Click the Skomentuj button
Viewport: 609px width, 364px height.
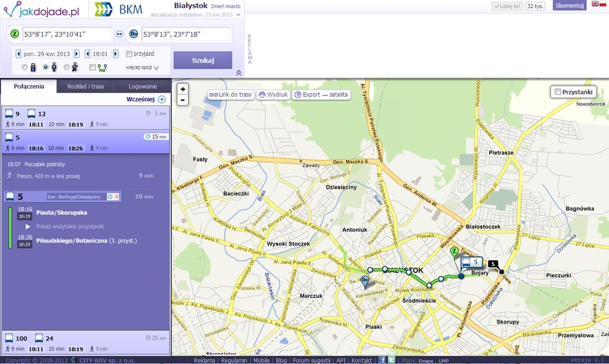click(569, 5)
